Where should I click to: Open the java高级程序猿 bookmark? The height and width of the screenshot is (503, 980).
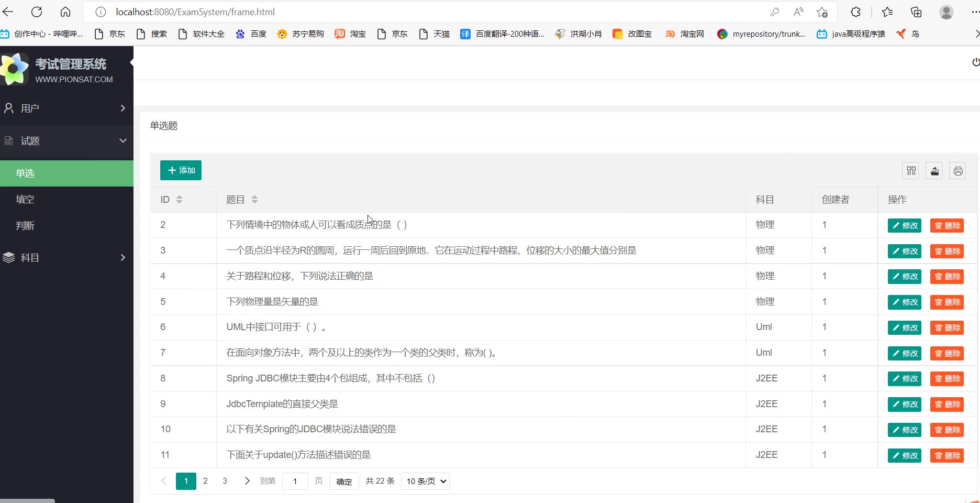(851, 34)
